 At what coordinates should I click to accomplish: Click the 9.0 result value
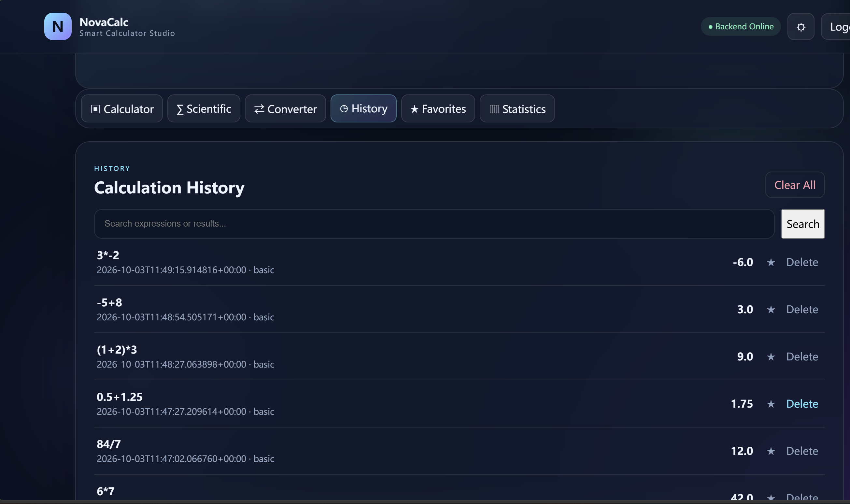(x=745, y=357)
